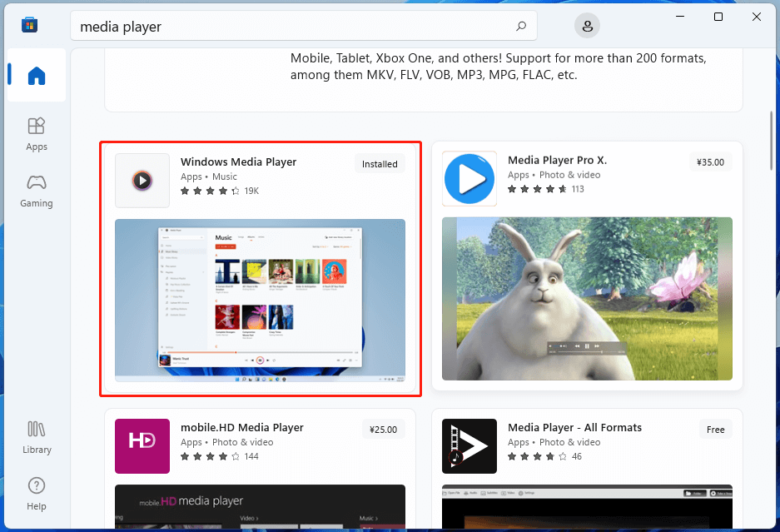Click the media player search field

tap(304, 26)
